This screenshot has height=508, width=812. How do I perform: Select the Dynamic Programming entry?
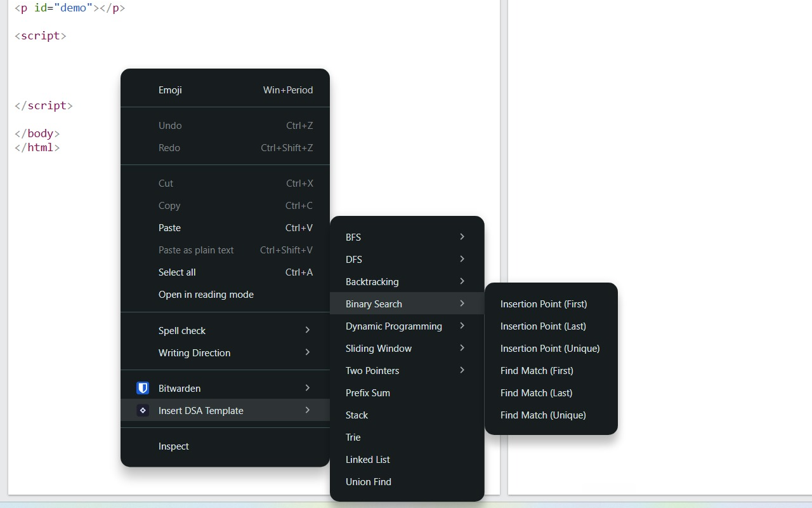(407, 326)
